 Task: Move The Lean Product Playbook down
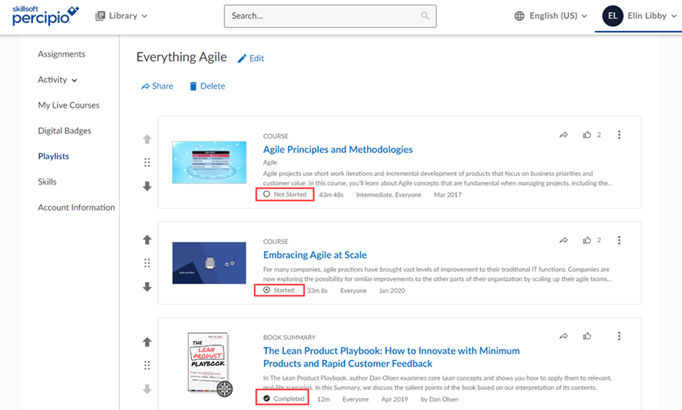pyautogui.click(x=147, y=389)
